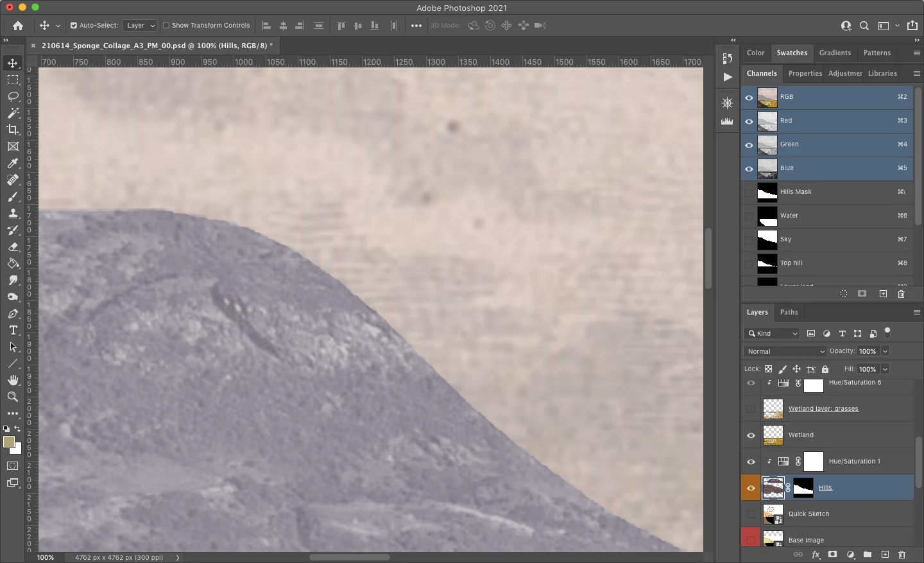Show the Hills Mask channel
This screenshot has height=563, width=924.
coord(749,192)
